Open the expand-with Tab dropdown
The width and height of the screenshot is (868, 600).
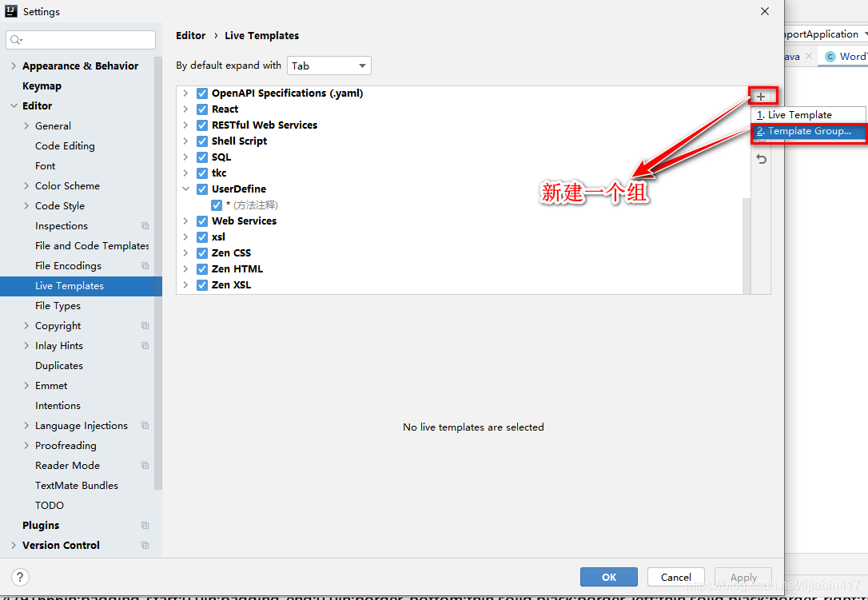pos(328,66)
